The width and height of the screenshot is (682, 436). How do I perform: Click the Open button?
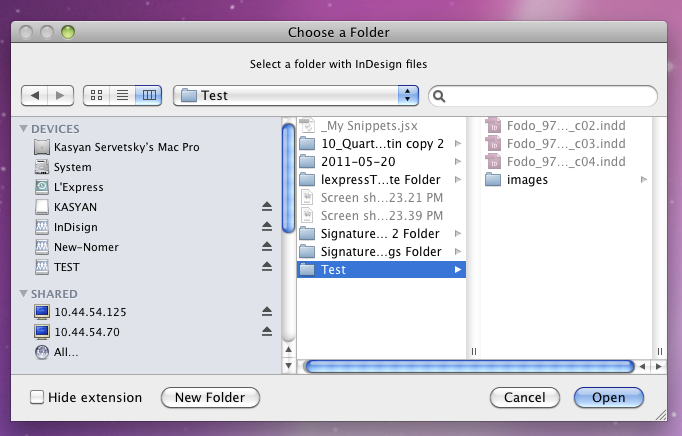[608, 397]
